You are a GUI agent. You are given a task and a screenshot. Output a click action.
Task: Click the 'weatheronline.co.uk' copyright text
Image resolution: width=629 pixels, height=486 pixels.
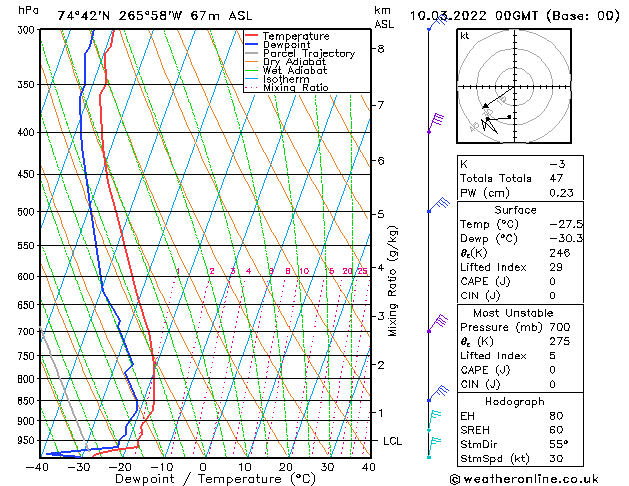525,479
